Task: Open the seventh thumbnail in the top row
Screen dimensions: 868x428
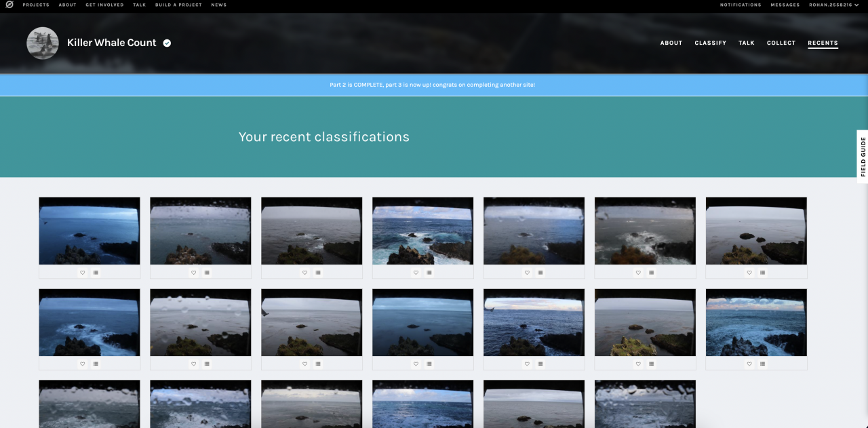Action: point(757,231)
